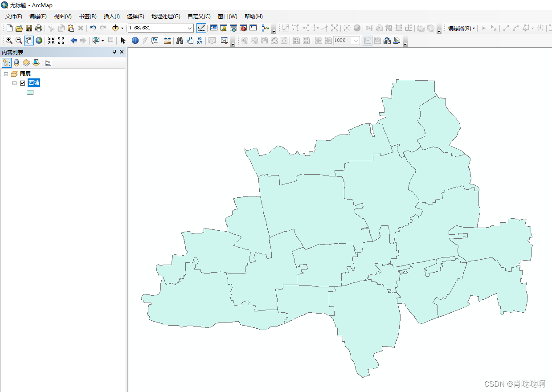Screen dimensions: 552x392
Task: Switch to List By Visibility
Action: (26, 63)
